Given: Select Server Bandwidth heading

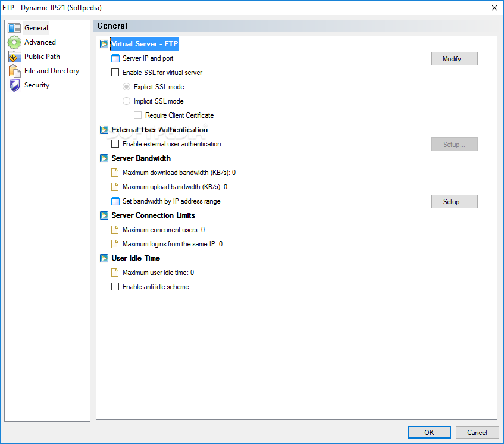Looking at the screenshot, I should coord(141,158).
